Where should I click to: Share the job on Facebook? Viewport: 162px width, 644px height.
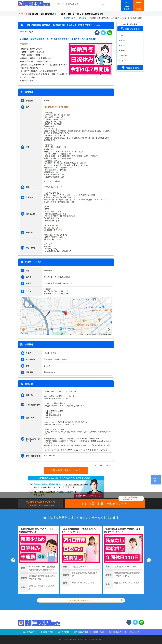pos(97,33)
